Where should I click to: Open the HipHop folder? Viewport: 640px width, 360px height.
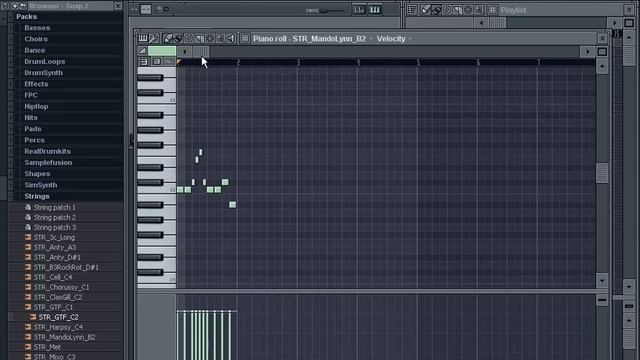pyautogui.click(x=36, y=107)
